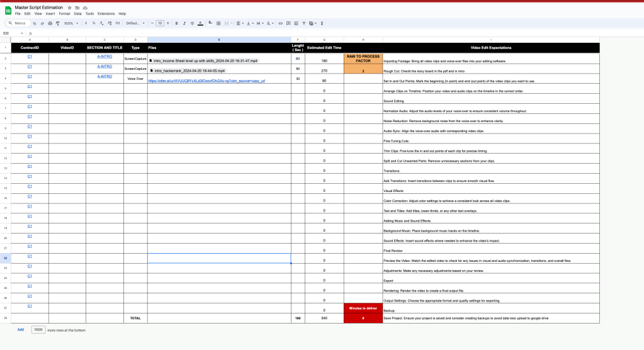Screen dimensions: 644x350
Task: Check the cloud document status icon
Action: click(85, 8)
